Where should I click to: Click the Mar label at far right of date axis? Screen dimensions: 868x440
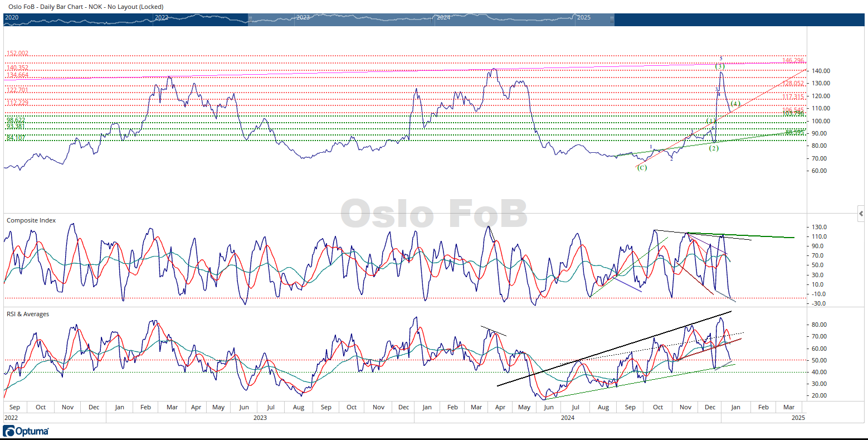tap(789, 407)
